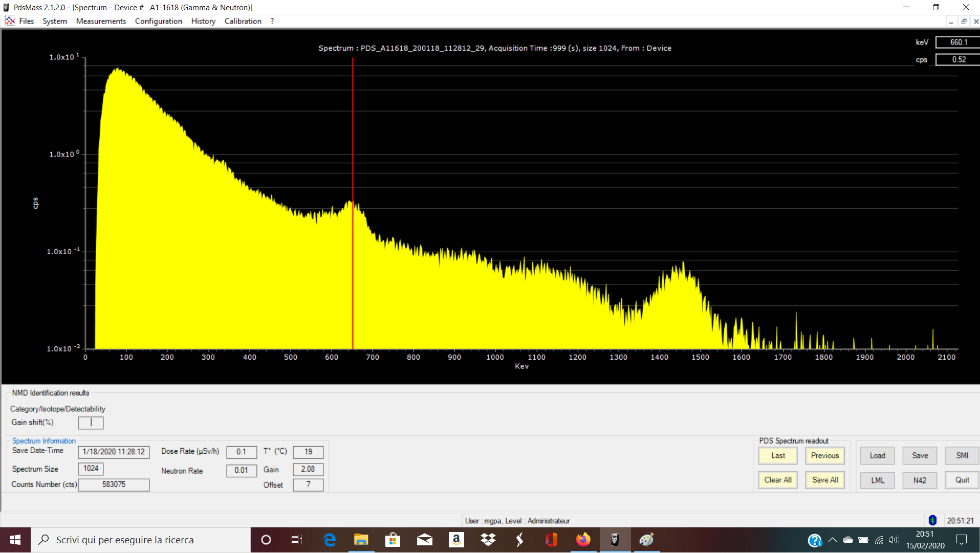Click the PdsMass app icon in taskbar

pyautogui.click(x=615, y=540)
